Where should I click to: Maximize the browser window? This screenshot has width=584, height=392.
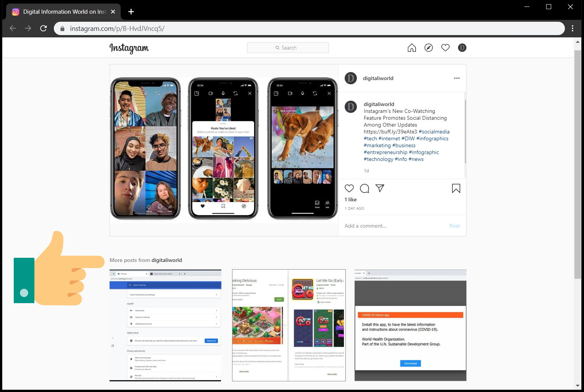click(x=549, y=7)
